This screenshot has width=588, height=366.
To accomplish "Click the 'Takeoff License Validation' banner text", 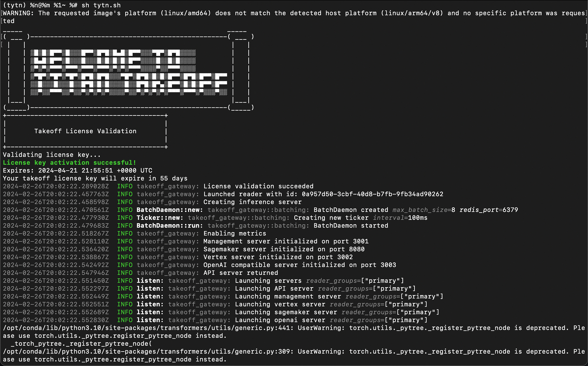I will pyautogui.click(x=85, y=131).
